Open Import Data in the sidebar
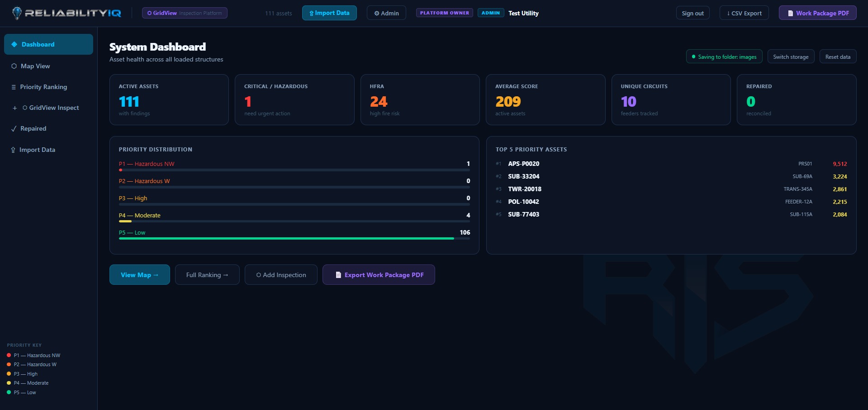868x410 pixels. tap(48, 150)
